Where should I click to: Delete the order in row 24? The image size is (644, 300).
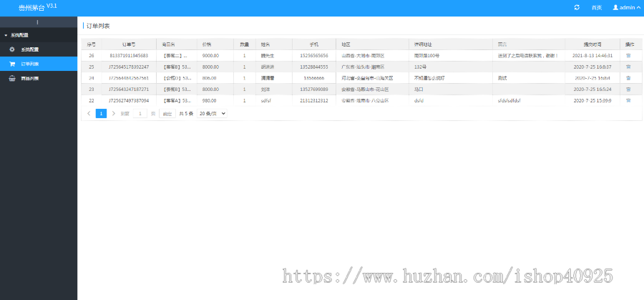pyautogui.click(x=628, y=78)
